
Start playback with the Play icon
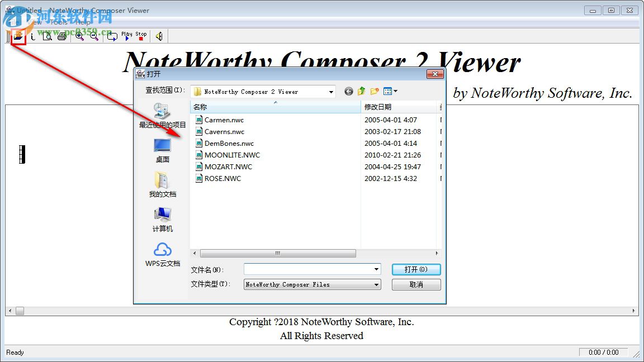[126, 37]
